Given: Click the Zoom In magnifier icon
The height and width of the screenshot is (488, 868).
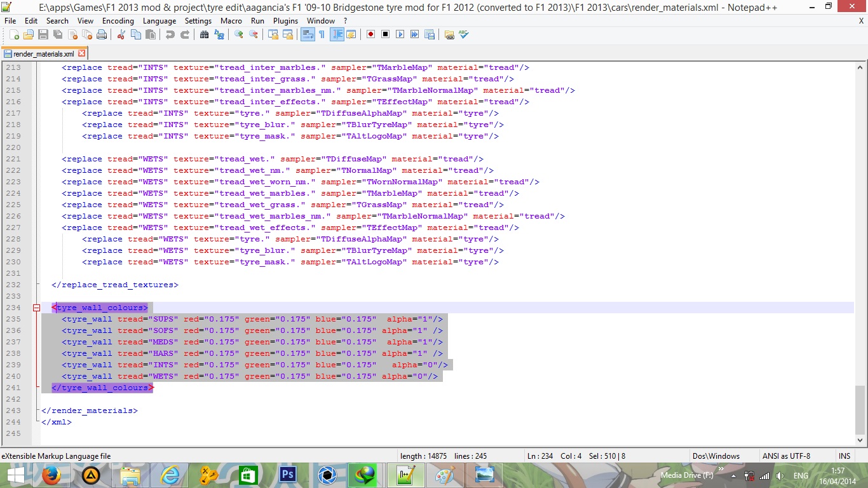Looking at the screenshot, I should (239, 34).
